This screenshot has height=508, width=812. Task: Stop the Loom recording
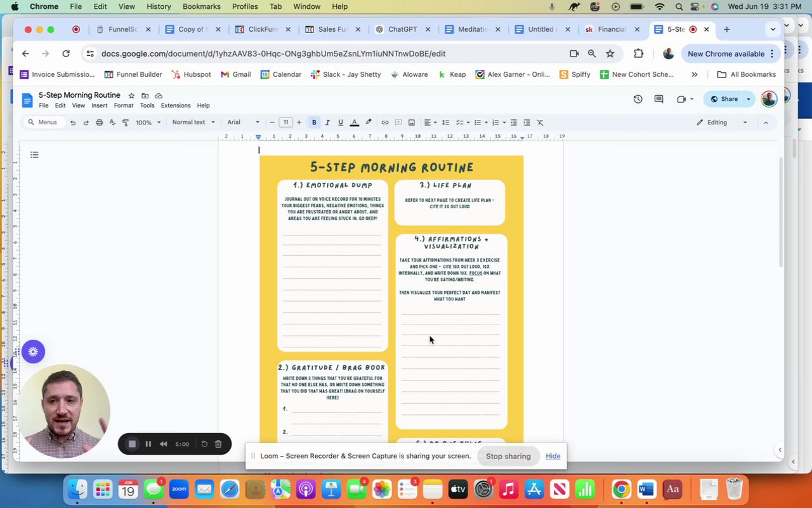[x=132, y=444]
